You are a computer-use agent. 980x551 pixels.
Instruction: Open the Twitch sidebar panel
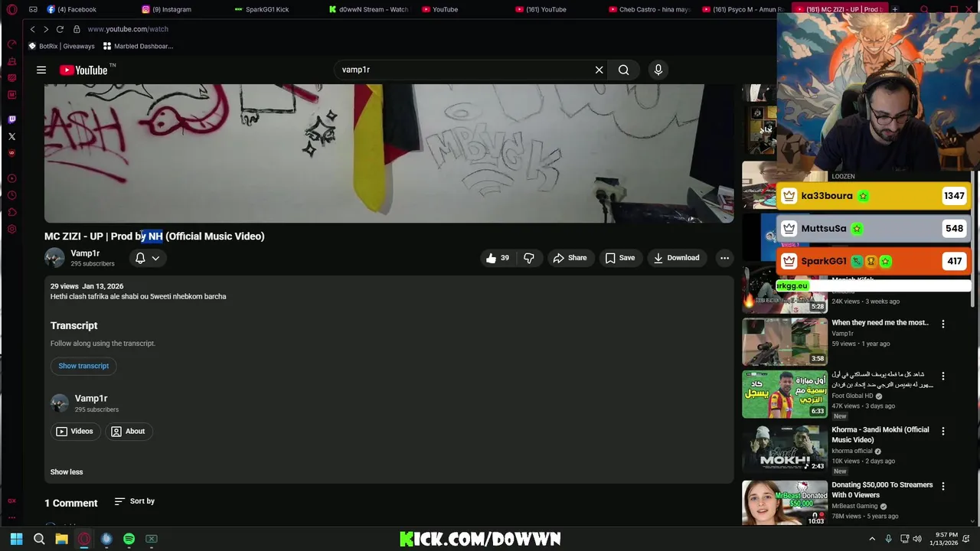(x=11, y=119)
